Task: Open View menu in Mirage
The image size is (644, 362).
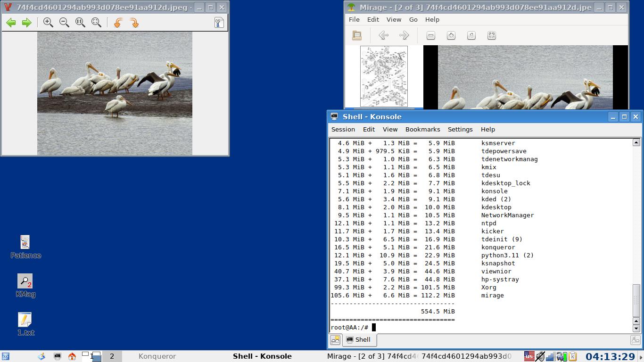Action: 394,19
